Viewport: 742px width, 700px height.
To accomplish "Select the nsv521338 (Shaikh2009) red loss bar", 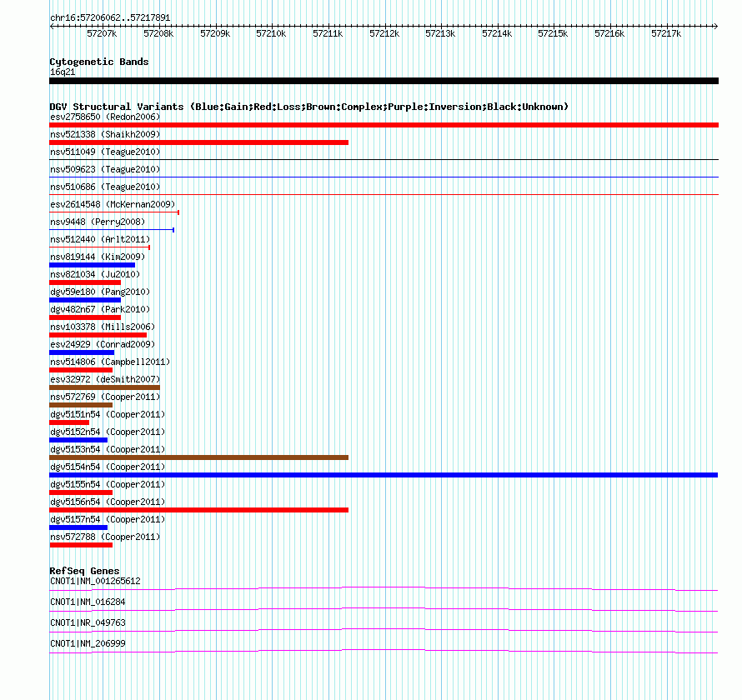I will (198, 142).
